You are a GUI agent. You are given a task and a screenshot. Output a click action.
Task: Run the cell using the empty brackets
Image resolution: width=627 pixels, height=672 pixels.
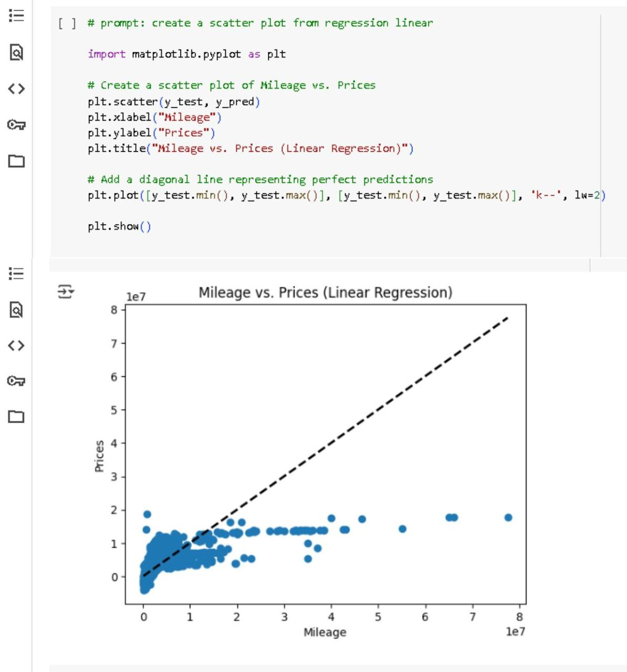pyautogui.click(x=67, y=23)
